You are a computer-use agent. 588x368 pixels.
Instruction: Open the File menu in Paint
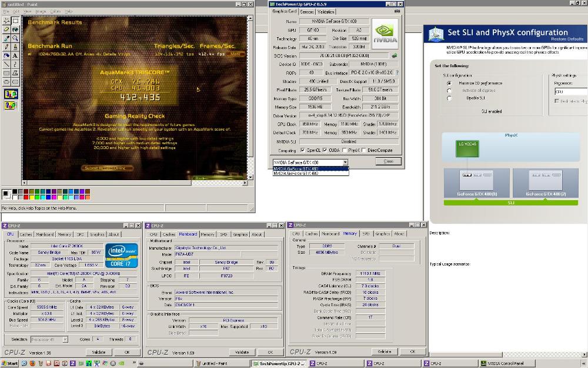pyautogui.click(x=6, y=12)
